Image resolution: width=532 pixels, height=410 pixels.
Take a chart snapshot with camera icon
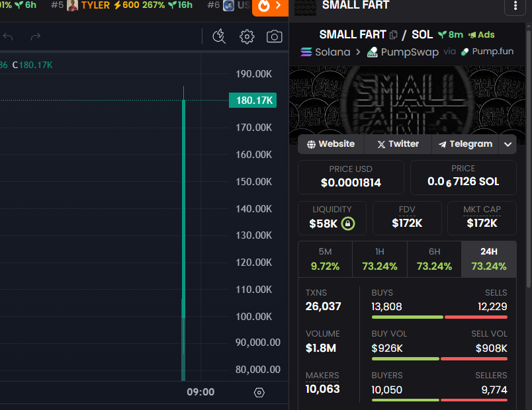pyautogui.click(x=274, y=36)
